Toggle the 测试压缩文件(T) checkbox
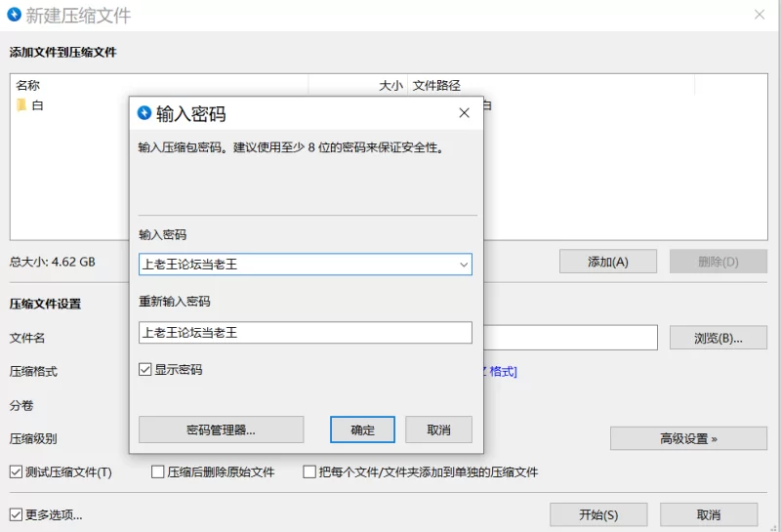The image size is (781, 532). coord(16,472)
